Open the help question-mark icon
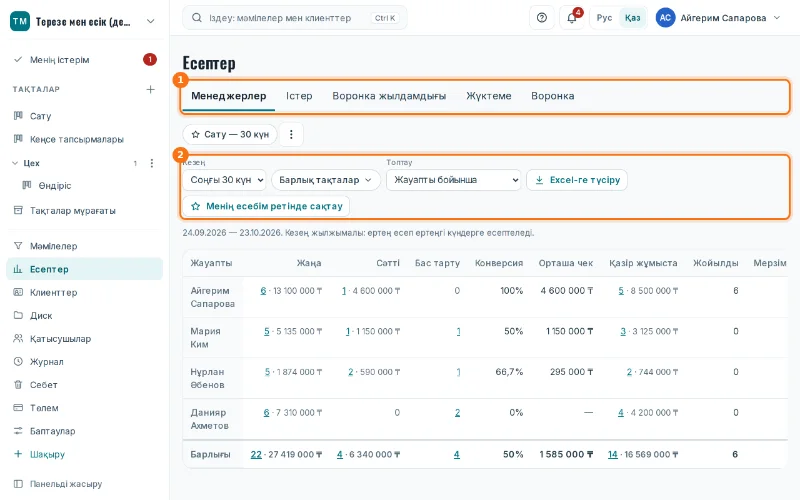The height and width of the screenshot is (500, 800). tap(542, 18)
